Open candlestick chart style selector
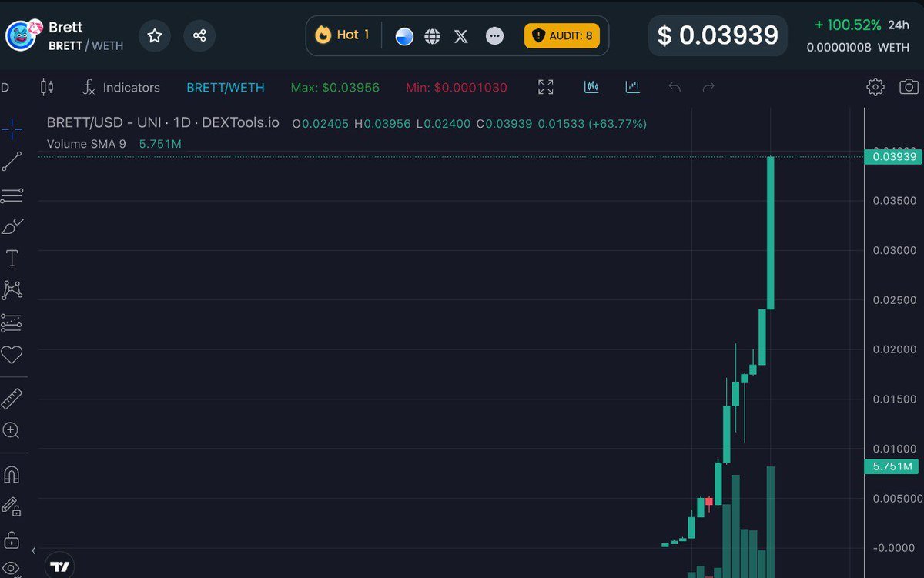 [x=47, y=87]
